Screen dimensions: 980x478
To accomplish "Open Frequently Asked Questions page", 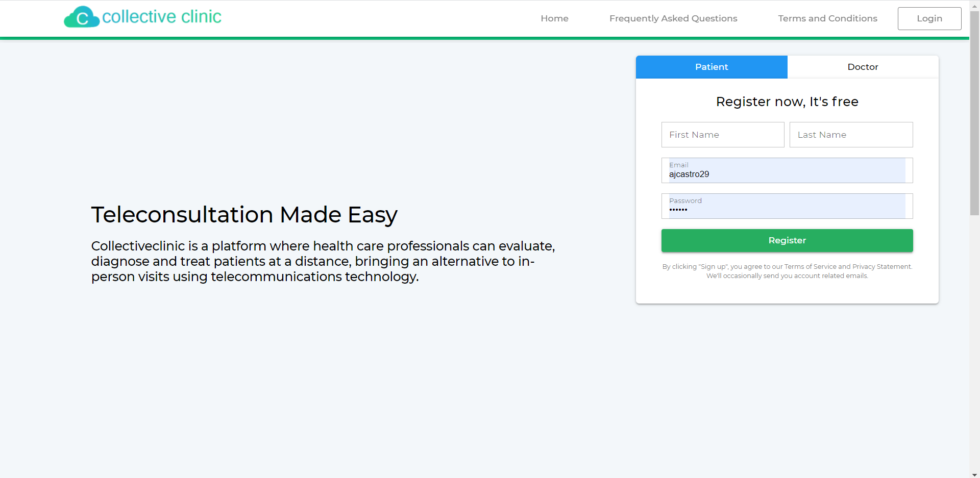I will [673, 18].
